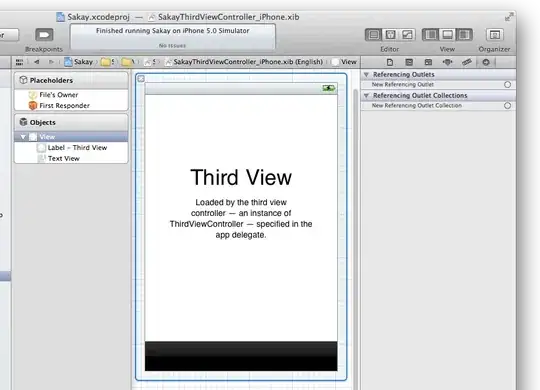Switch to the Version editor
Image resolution: width=540 pixels, height=390 pixels.
tap(407, 34)
